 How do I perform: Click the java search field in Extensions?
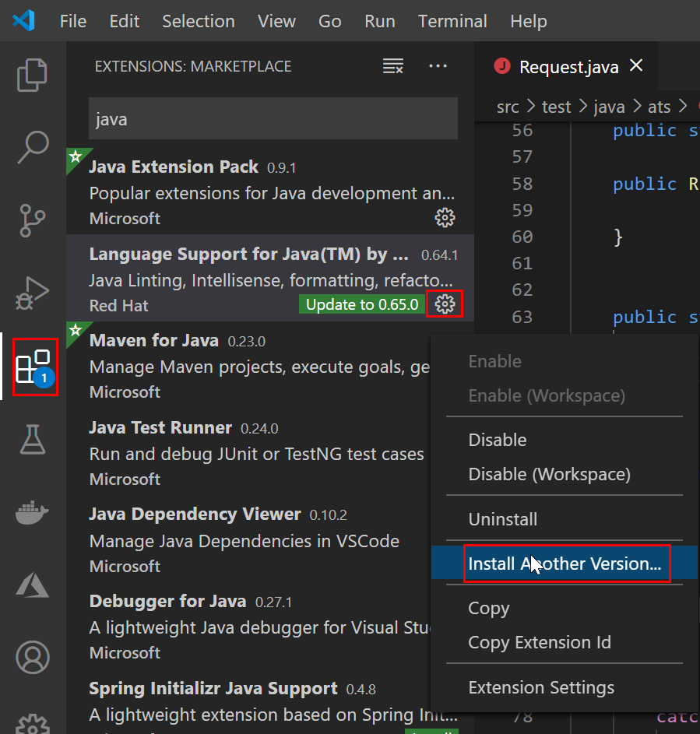[273, 118]
